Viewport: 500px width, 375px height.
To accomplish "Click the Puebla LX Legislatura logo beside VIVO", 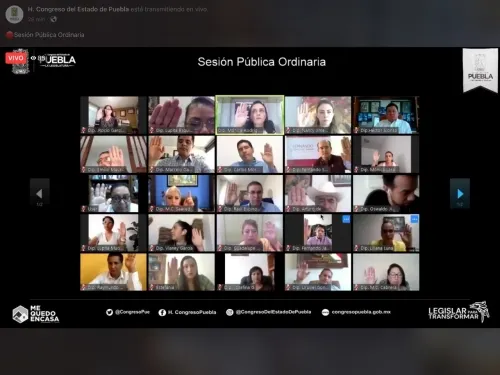I will (57, 60).
